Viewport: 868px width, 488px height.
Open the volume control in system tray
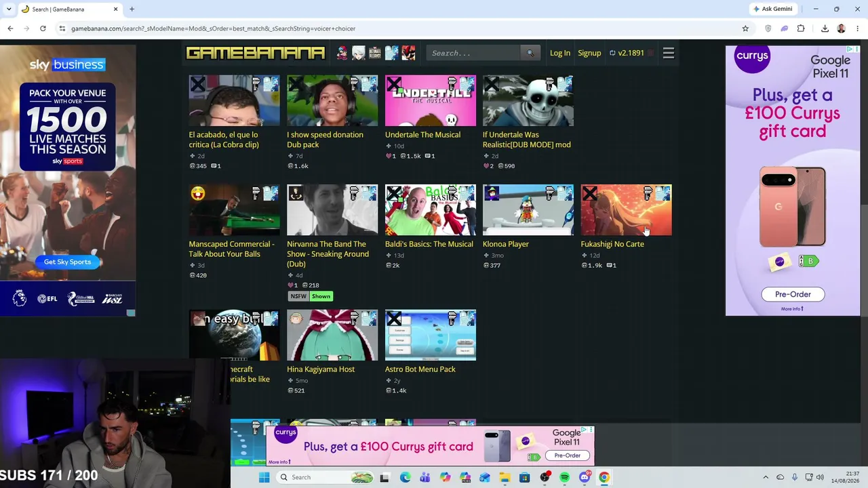point(820,477)
